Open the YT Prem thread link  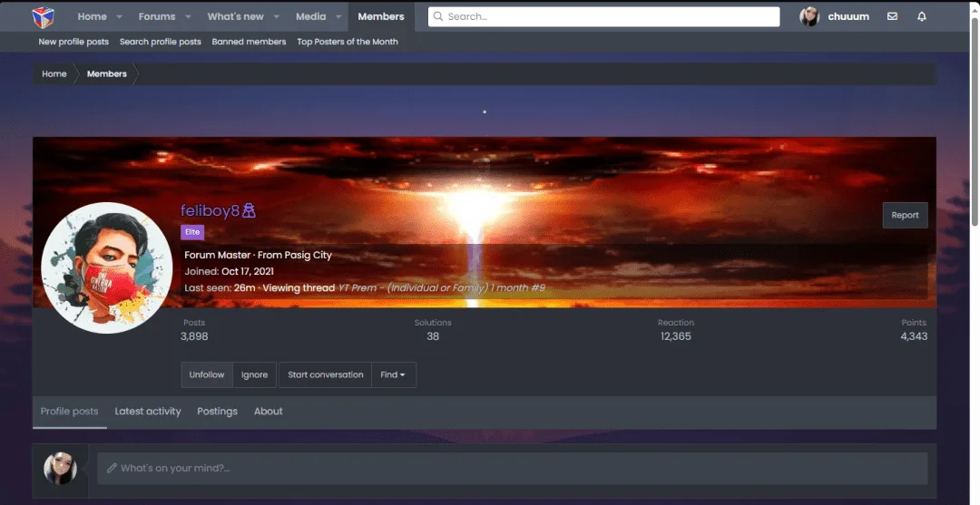pos(442,287)
